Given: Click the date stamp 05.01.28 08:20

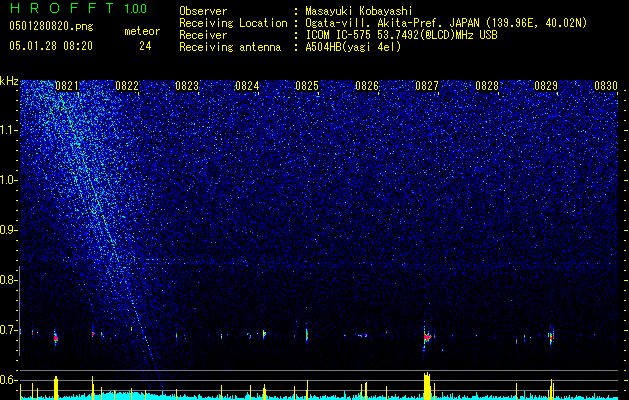Looking at the screenshot, I should click(x=51, y=46).
